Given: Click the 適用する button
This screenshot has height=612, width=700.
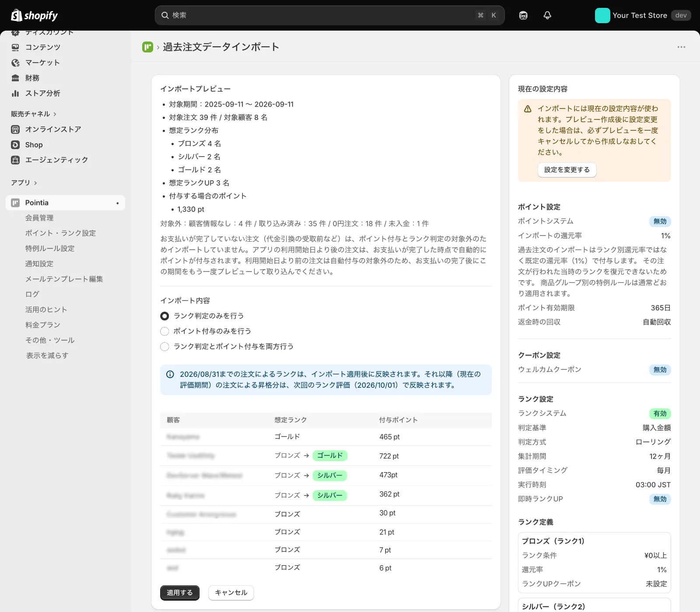Looking at the screenshot, I should pyautogui.click(x=180, y=593).
